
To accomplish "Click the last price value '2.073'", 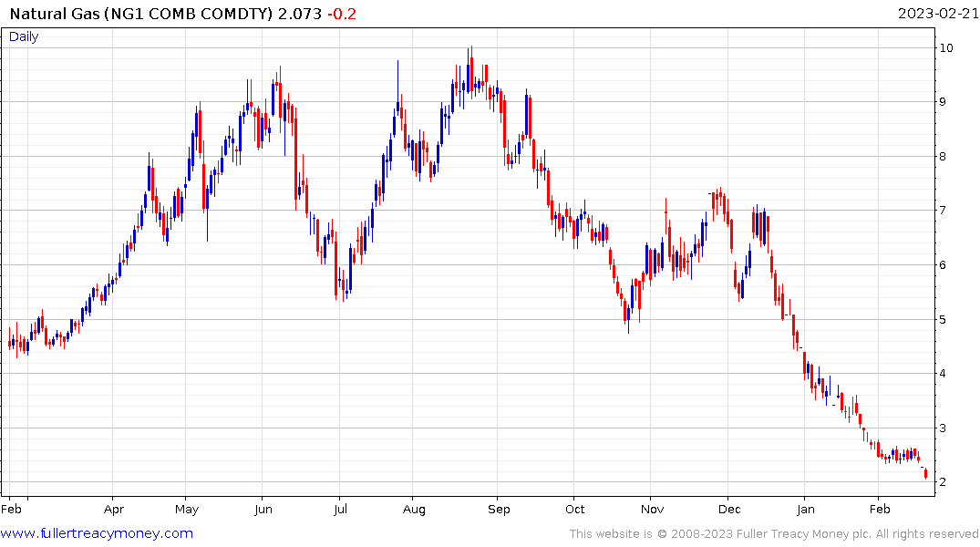I will [300, 14].
